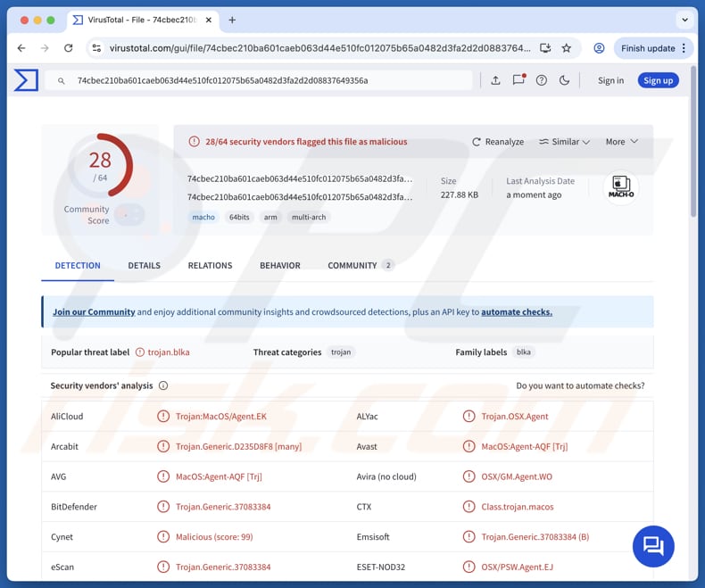This screenshot has height=588, width=705.
Task: Click the blue Sign up button
Action: point(658,80)
